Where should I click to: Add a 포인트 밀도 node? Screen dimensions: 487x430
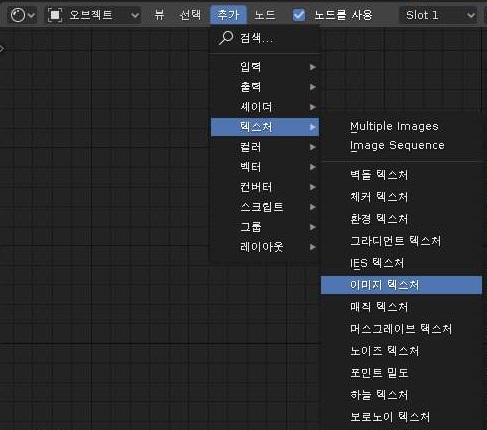click(401, 373)
